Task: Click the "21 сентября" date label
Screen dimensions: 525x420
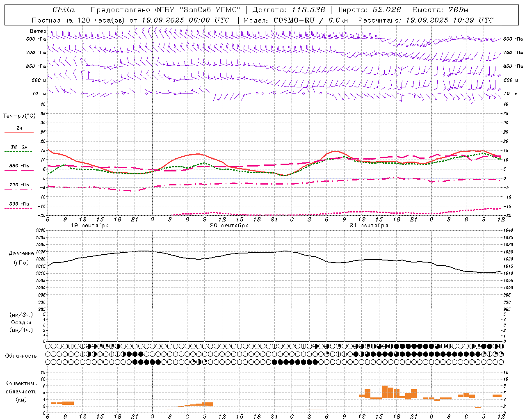Action: 369,226
